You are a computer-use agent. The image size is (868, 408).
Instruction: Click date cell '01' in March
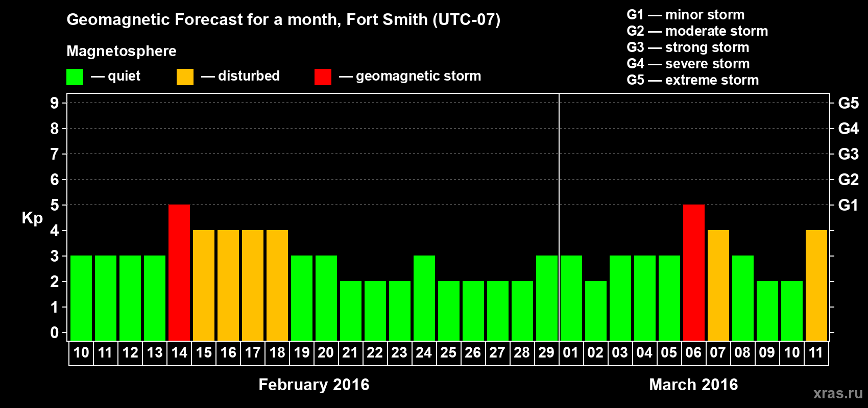571,353
